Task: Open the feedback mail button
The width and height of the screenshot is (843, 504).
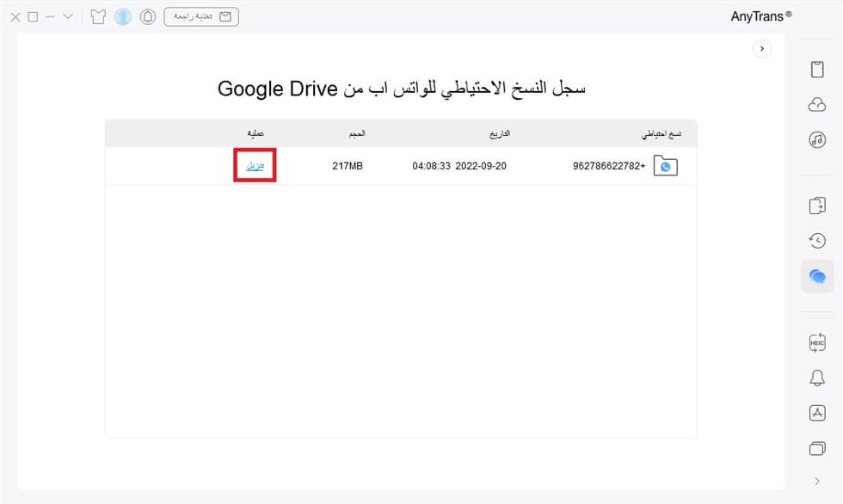Action: [201, 16]
